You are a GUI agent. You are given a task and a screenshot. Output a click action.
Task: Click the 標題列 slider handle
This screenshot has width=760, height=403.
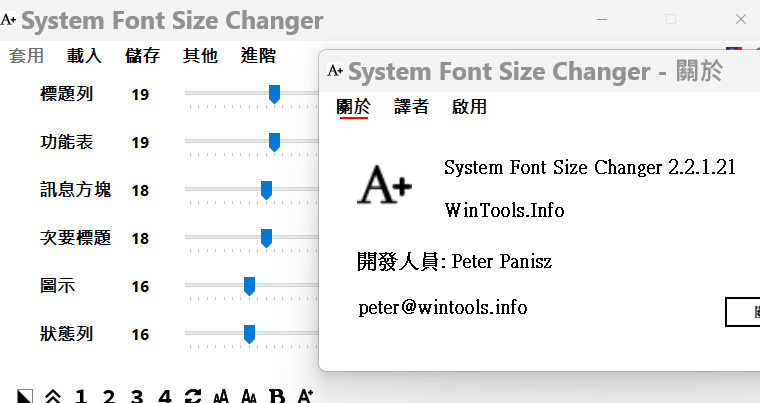(x=274, y=94)
